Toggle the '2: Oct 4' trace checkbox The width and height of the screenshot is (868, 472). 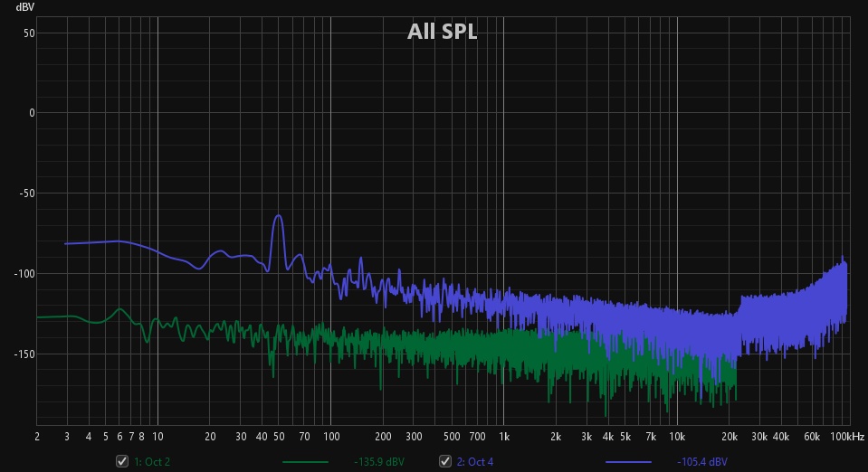tap(445, 461)
